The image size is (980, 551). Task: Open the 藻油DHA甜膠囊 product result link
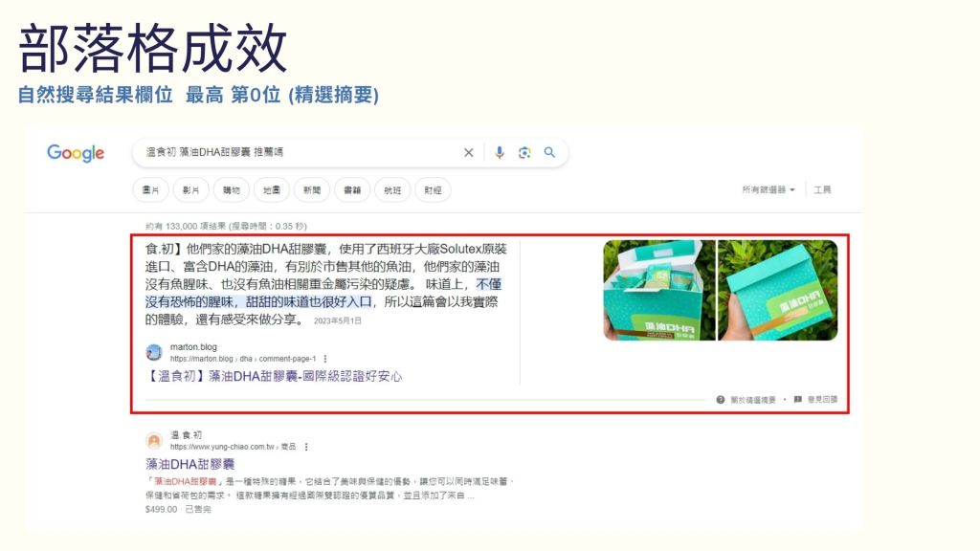(x=189, y=464)
